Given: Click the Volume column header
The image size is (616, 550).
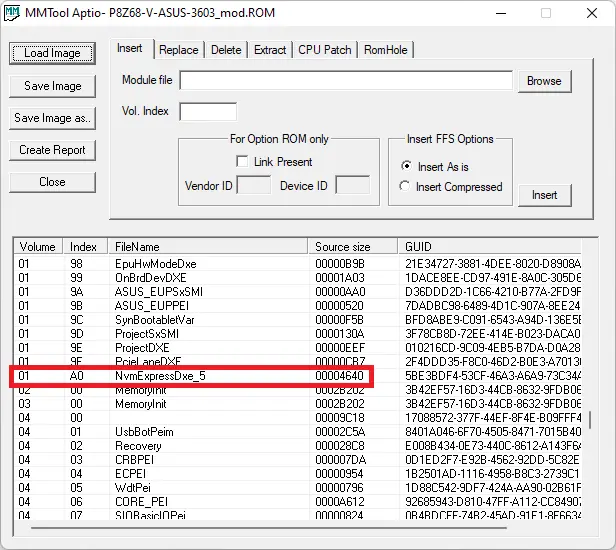Looking at the screenshot, I should pyautogui.click(x=38, y=247).
